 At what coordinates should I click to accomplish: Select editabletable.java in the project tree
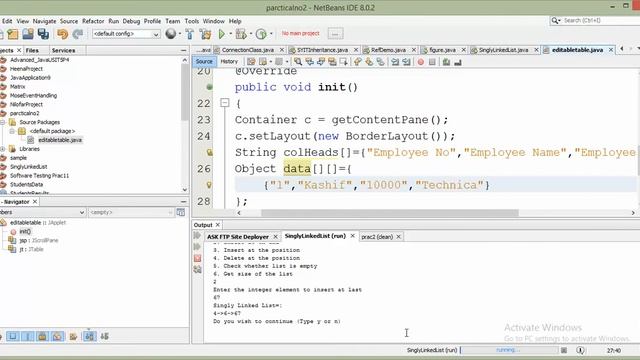(60, 140)
